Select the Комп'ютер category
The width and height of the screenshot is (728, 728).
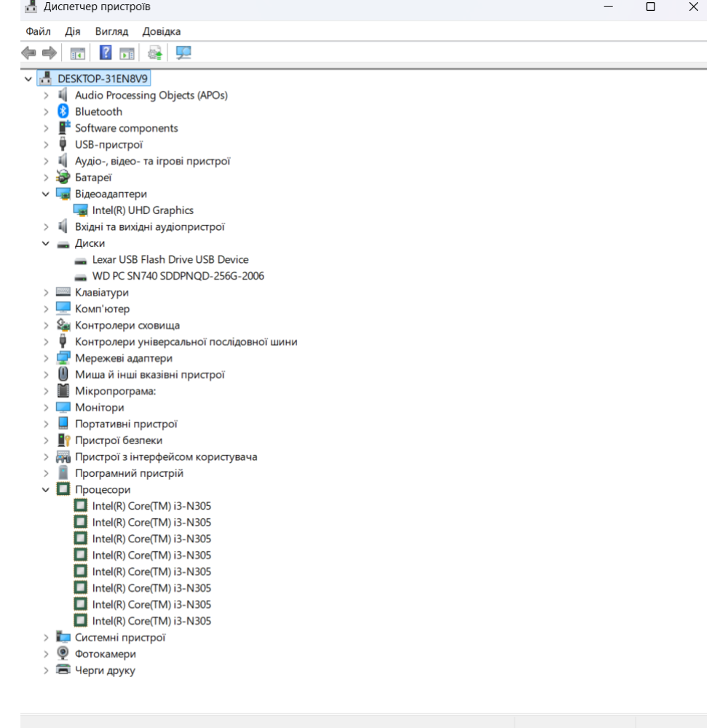click(102, 309)
